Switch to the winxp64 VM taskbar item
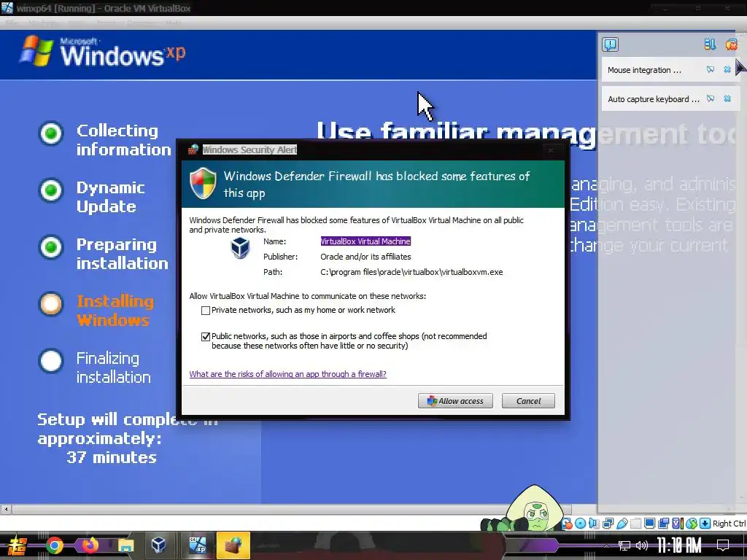This screenshot has width=747, height=560. coord(197,545)
